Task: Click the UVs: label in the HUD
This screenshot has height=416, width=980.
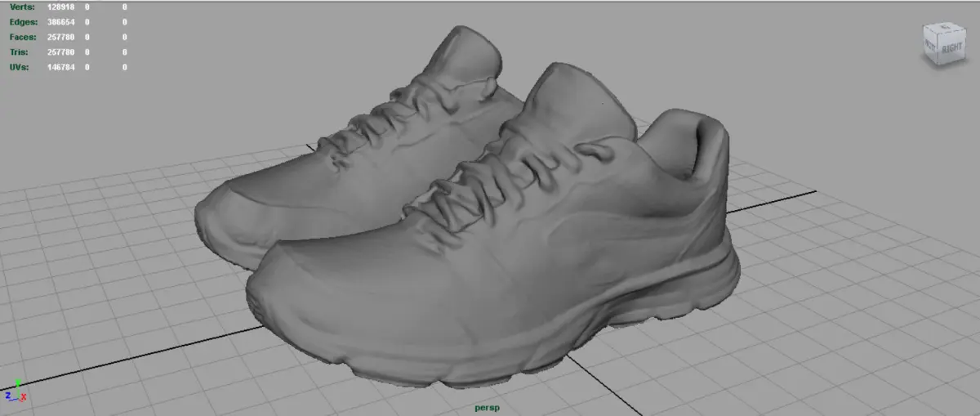Action: (20, 67)
